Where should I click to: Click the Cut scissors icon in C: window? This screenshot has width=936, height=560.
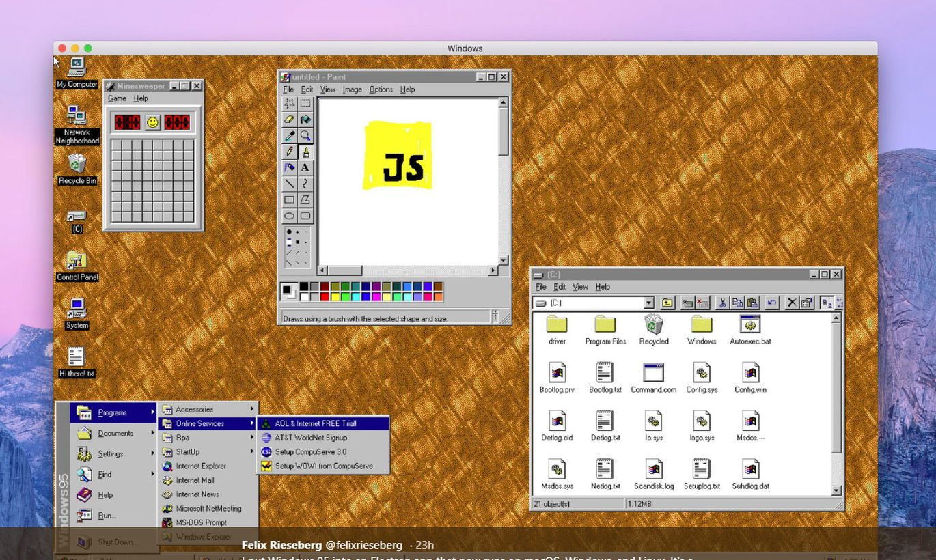(x=723, y=303)
